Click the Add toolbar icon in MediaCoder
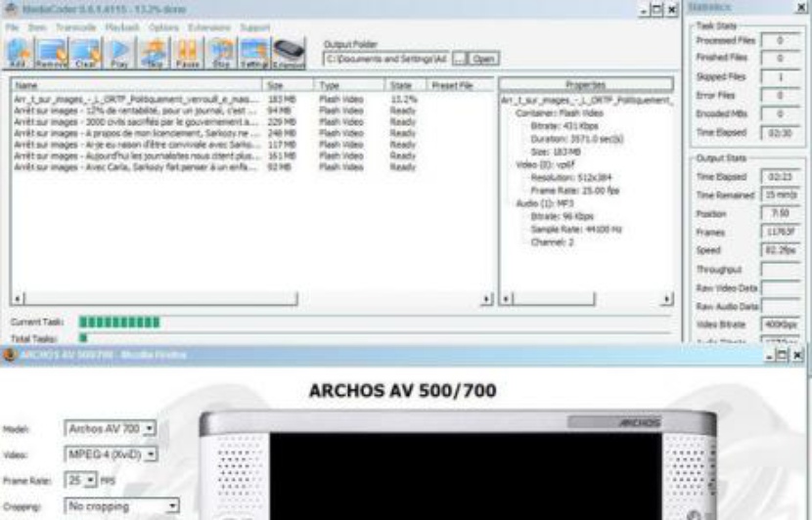 click(18, 54)
